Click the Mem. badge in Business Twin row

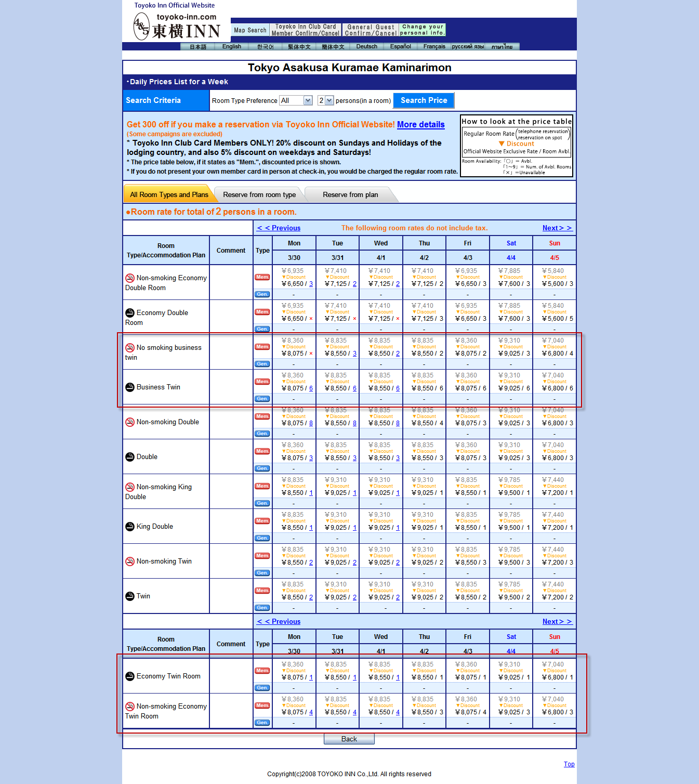click(262, 382)
